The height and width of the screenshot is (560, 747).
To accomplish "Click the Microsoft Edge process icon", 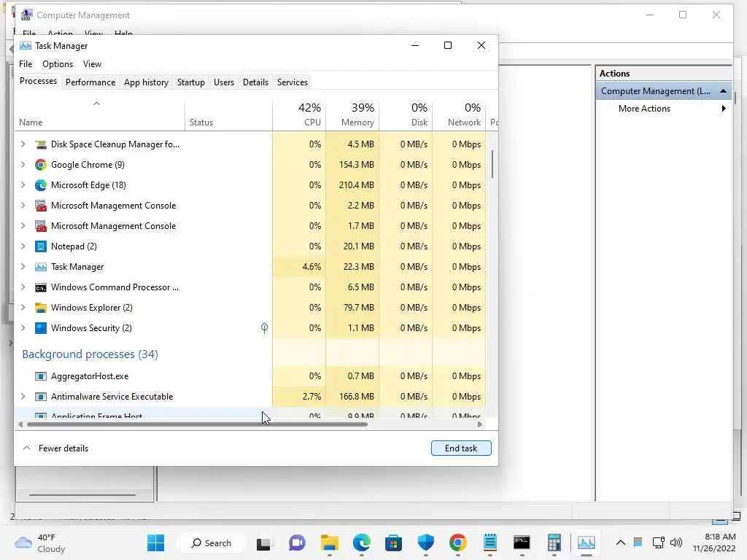I will coord(41,185).
